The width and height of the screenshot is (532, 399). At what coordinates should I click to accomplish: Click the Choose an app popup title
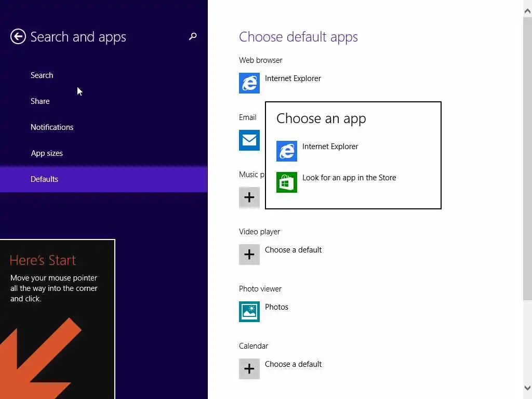pyautogui.click(x=321, y=119)
